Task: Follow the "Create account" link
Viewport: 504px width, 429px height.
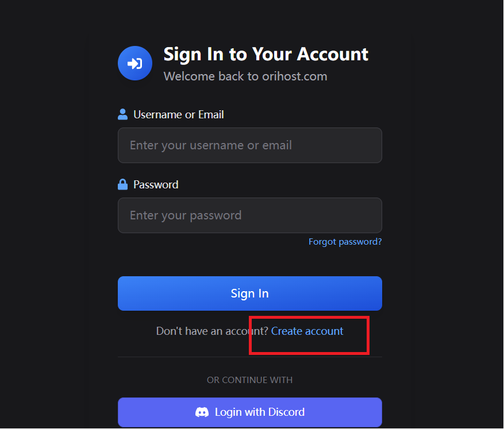Action: [x=307, y=331]
